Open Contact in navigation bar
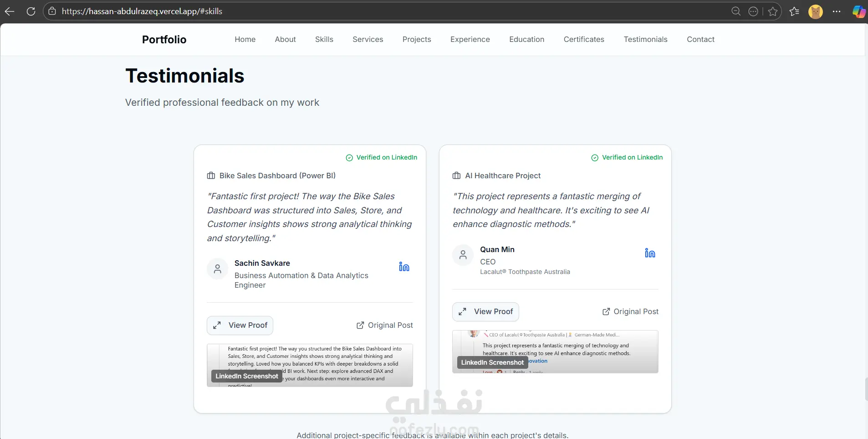The height and width of the screenshot is (439, 868). pos(700,39)
